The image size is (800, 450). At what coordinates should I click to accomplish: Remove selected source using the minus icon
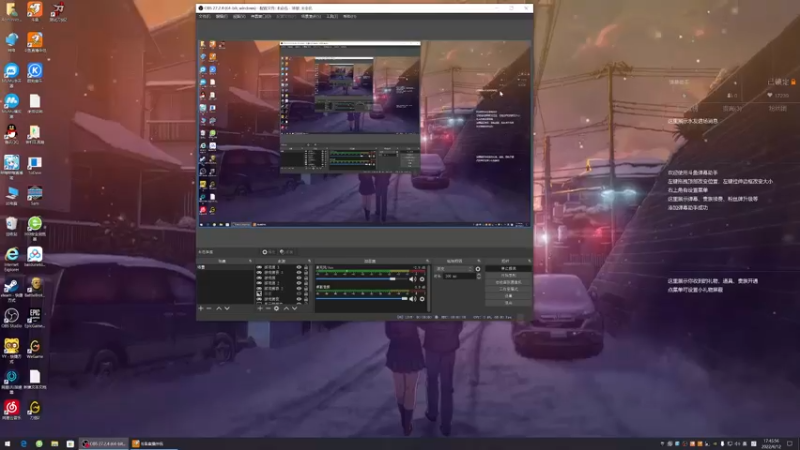[268, 308]
